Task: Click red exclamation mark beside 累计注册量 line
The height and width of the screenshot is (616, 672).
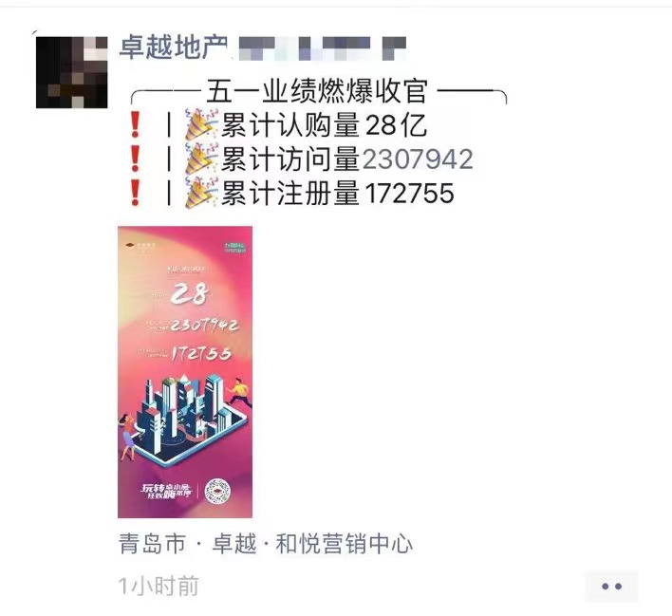Action: (136, 193)
